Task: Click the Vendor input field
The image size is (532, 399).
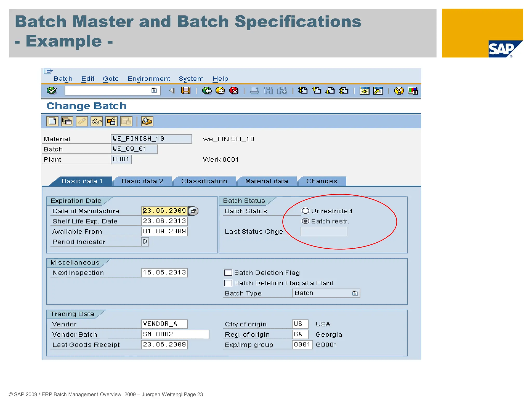Action: (164, 324)
